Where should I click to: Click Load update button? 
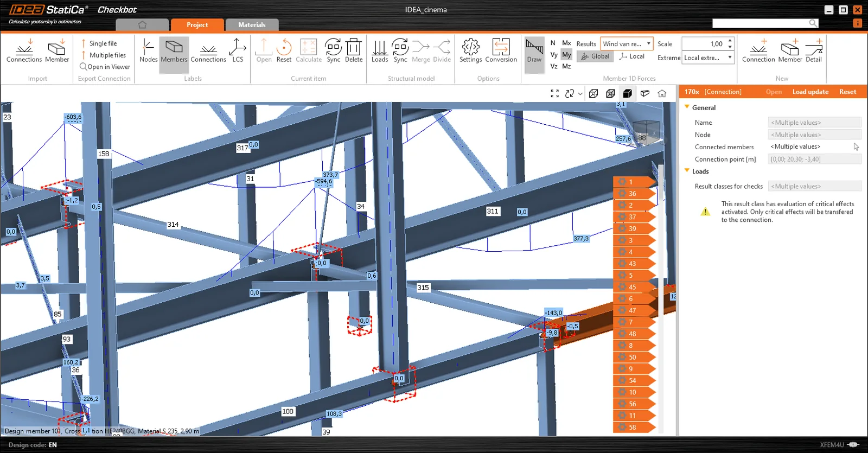[x=810, y=92]
